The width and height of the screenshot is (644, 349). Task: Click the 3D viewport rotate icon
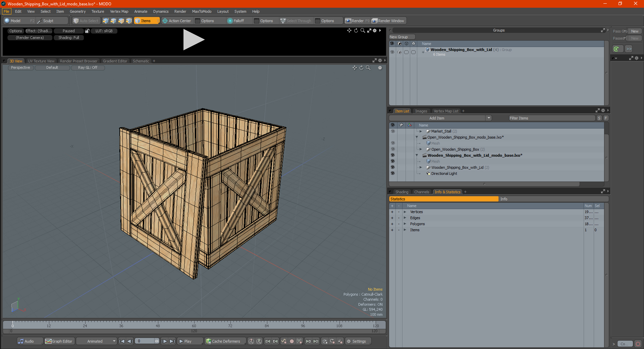pyautogui.click(x=361, y=68)
